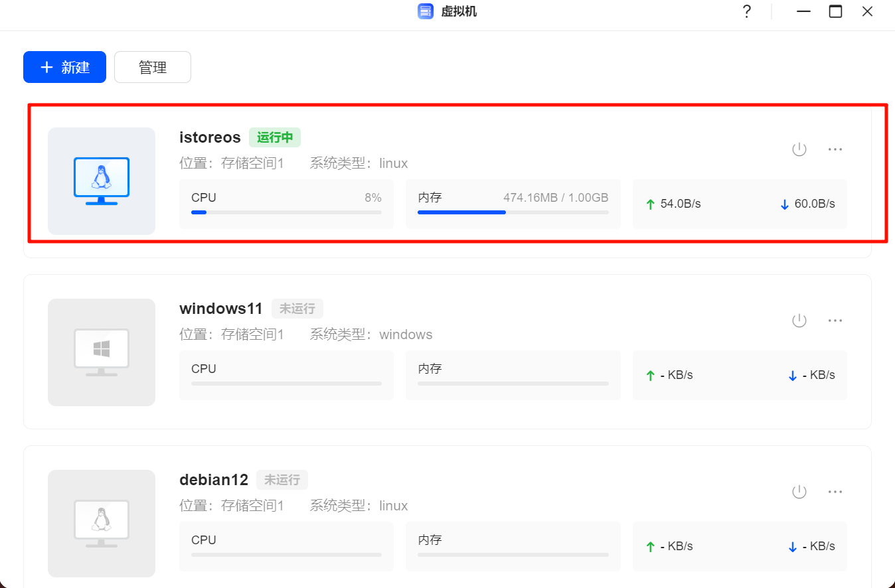Click the green upload arrow icon for istoreos
The height and width of the screenshot is (588, 895).
651,204
